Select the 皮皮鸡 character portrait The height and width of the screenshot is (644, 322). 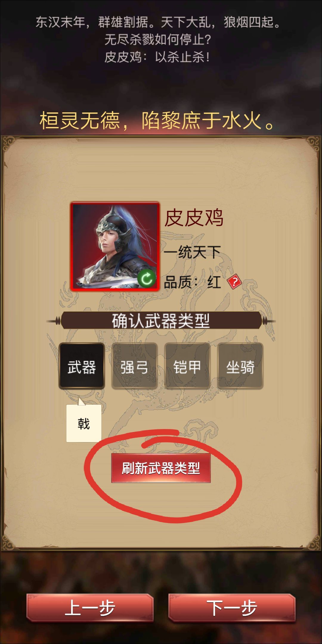(x=115, y=246)
